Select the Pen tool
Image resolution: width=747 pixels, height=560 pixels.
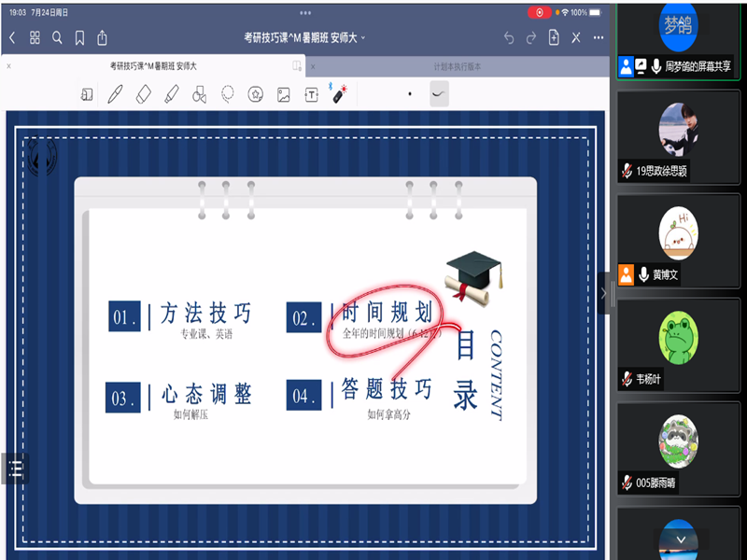[x=115, y=94]
